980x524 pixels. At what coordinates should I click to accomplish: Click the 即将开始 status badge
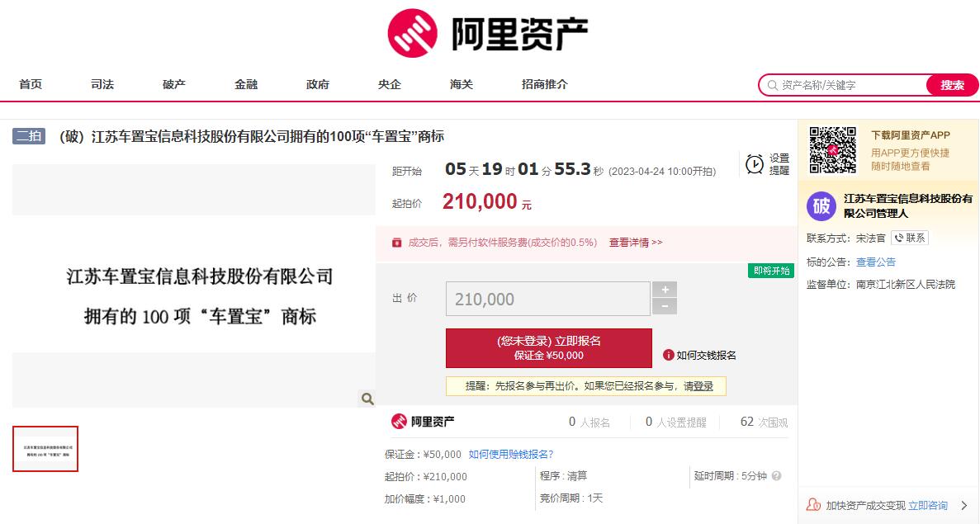[x=771, y=271]
